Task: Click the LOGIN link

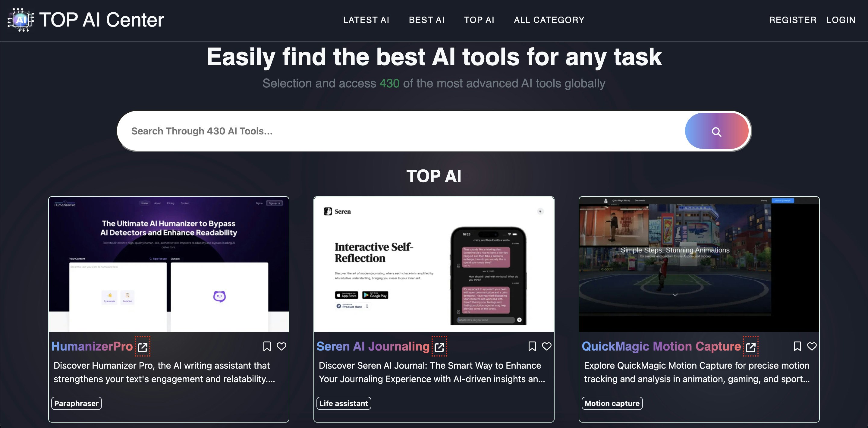Action: (x=840, y=20)
